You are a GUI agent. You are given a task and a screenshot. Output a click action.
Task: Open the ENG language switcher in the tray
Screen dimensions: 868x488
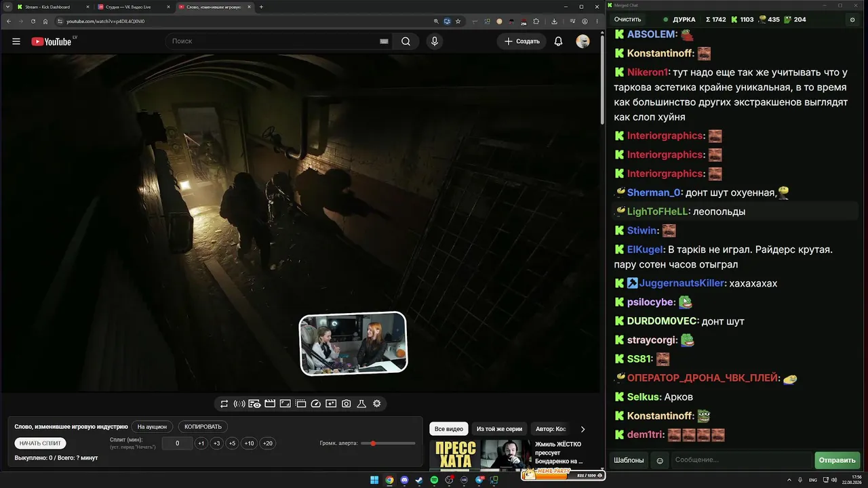pos(813,481)
